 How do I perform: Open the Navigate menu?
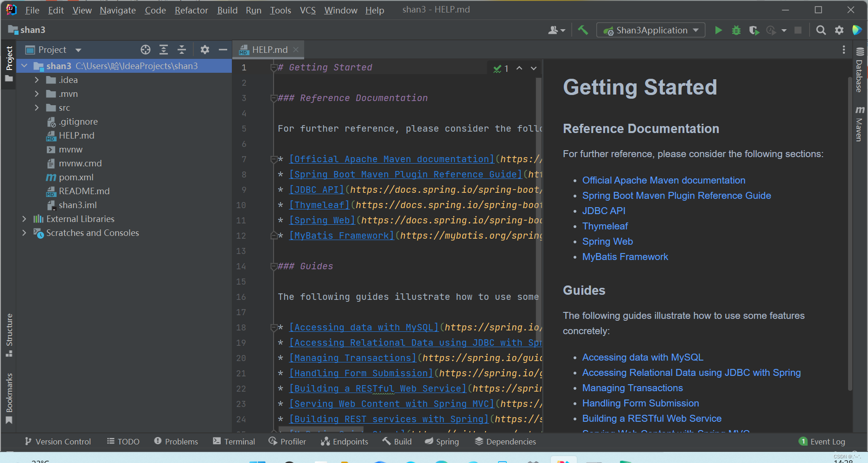[118, 10]
